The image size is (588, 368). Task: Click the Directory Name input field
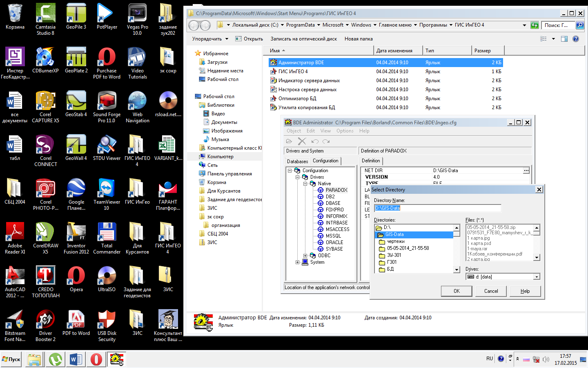pos(437,208)
